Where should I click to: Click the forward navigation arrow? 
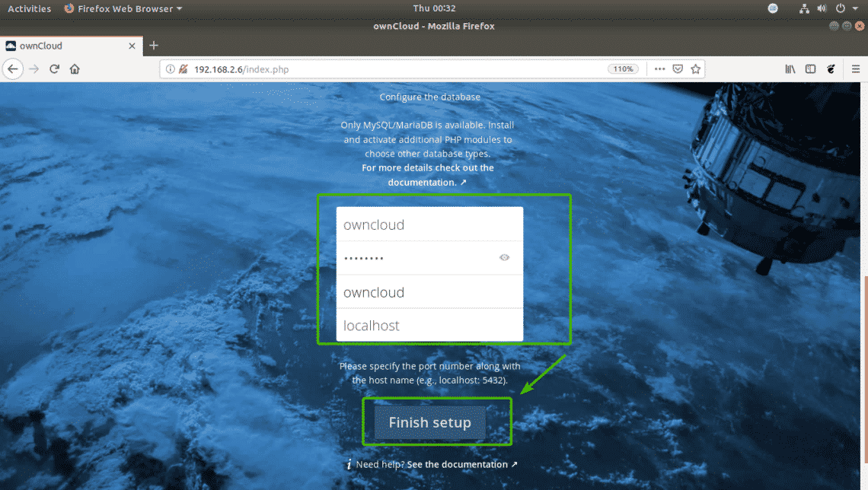coord(34,69)
